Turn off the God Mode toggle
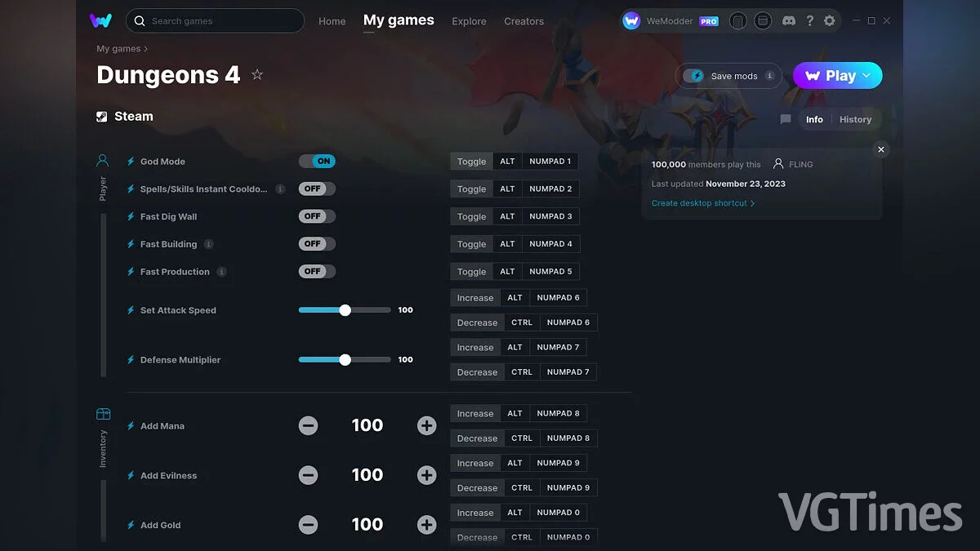 tap(317, 162)
